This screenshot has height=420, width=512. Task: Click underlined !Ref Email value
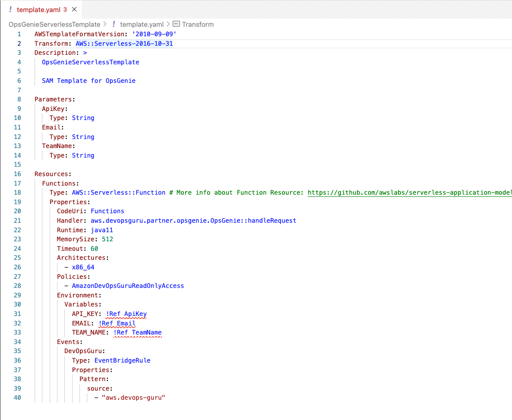pos(117,324)
